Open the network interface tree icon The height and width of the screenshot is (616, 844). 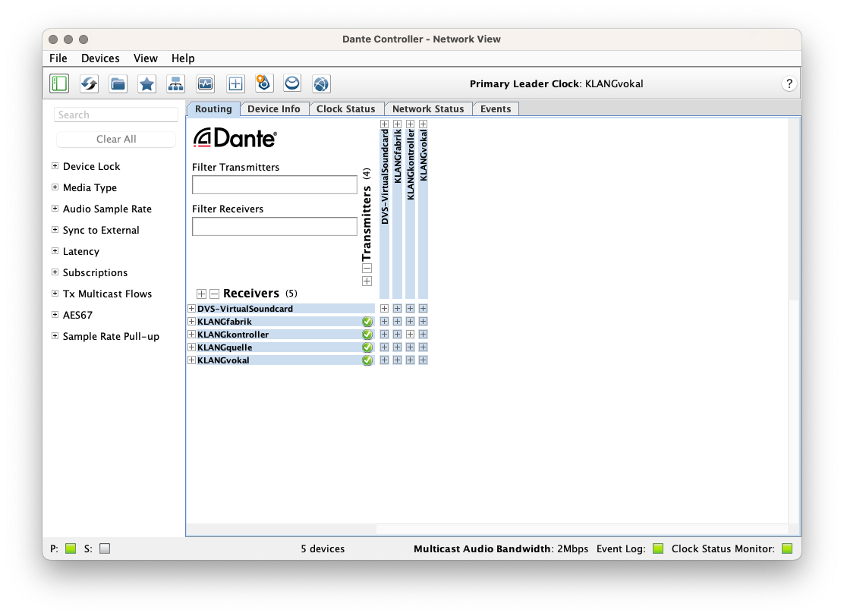point(176,83)
